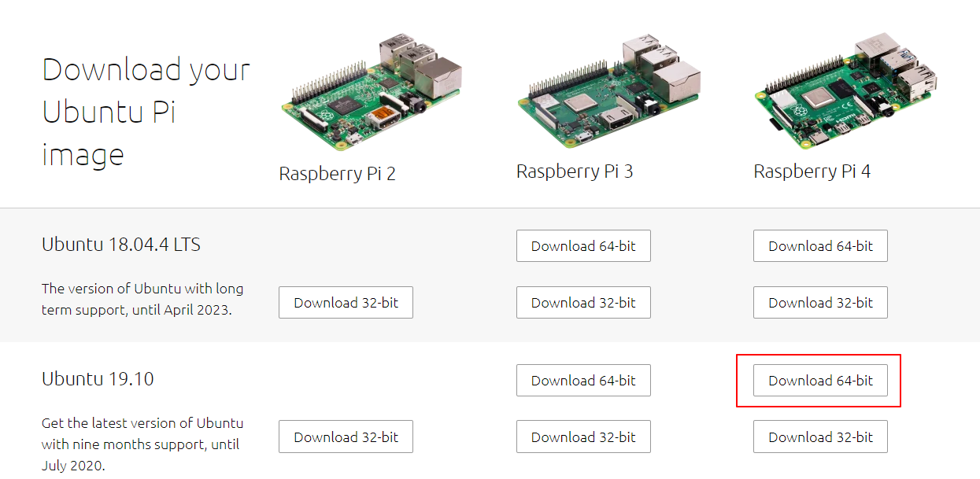Viewport: 980px width, 479px height.
Task: Click the Raspberry Pi 2 board image
Action: pos(372,93)
